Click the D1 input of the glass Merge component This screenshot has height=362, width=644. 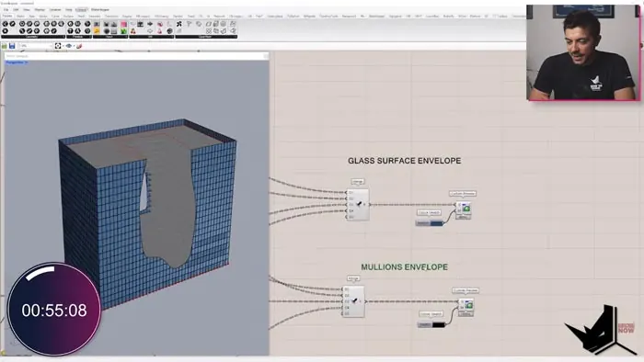point(351,192)
